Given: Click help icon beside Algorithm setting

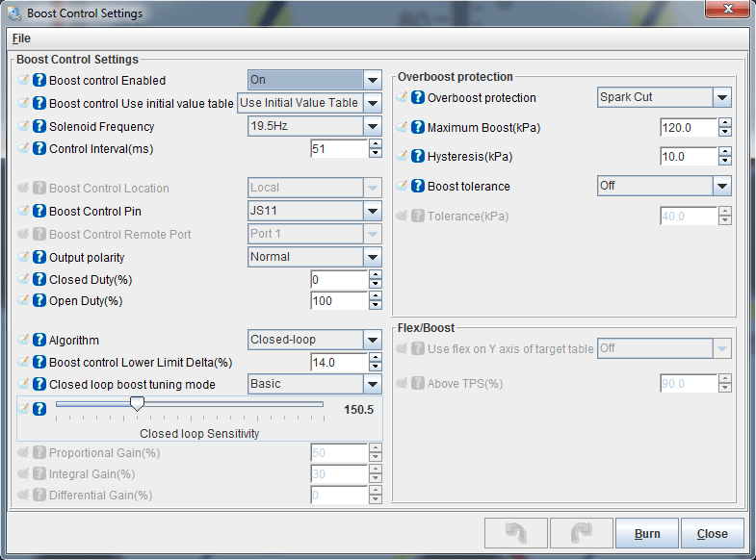Looking at the screenshot, I should click(x=39, y=341).
